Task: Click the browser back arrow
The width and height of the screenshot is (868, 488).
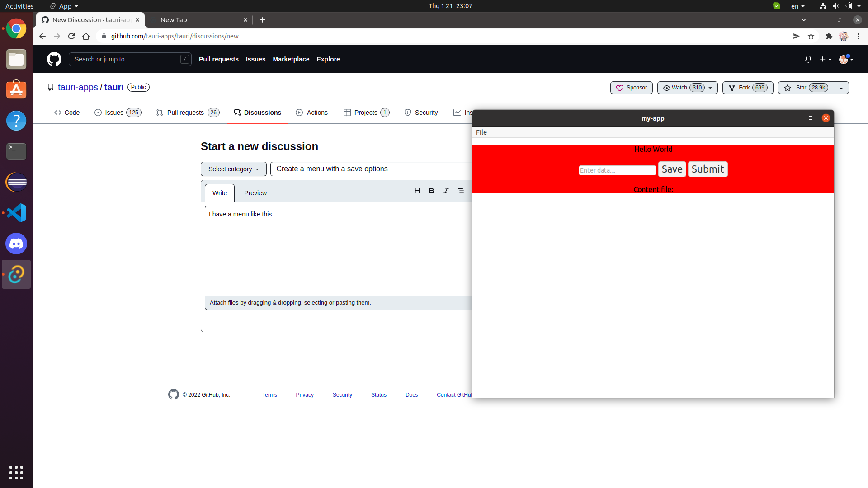Action: click(x=42, y=36)
